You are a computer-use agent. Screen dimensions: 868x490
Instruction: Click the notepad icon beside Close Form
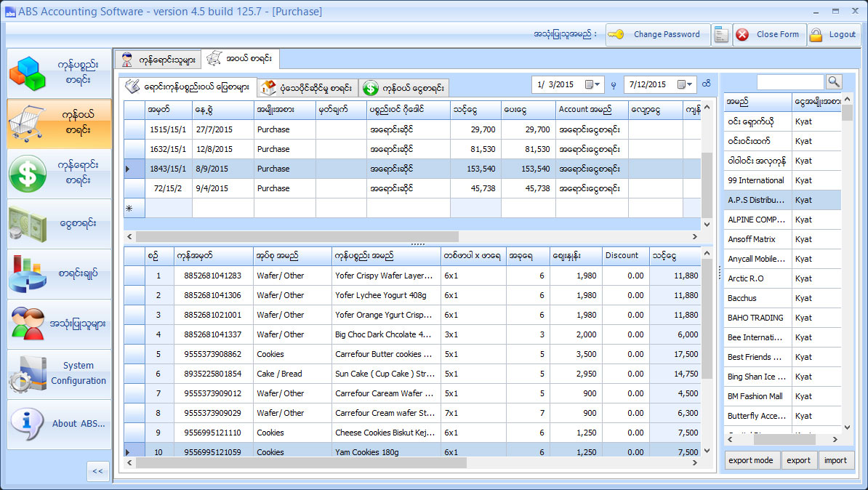(721, 34)
